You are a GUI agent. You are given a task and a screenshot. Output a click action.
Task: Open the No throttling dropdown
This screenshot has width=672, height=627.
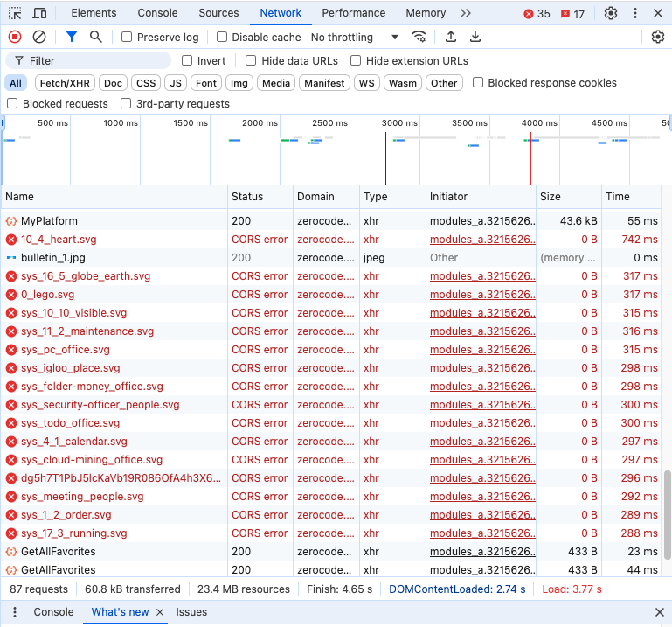point(354,38)
